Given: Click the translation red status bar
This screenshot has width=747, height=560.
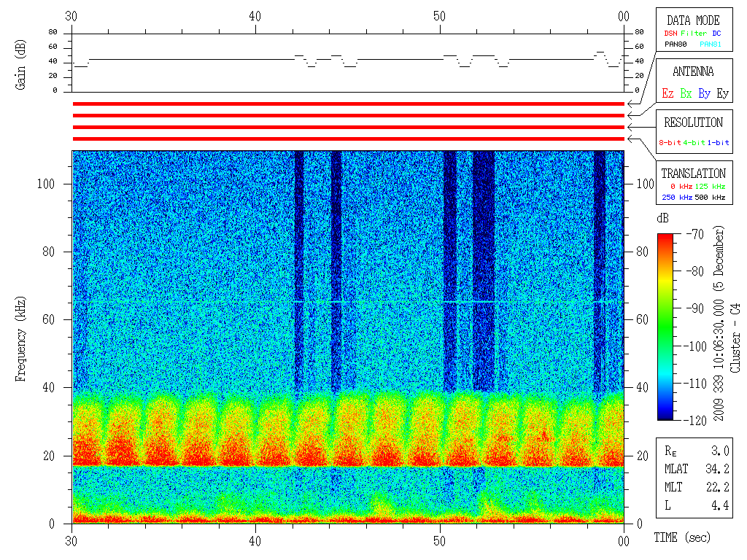Looking at the screenshot, I should 348,139.
